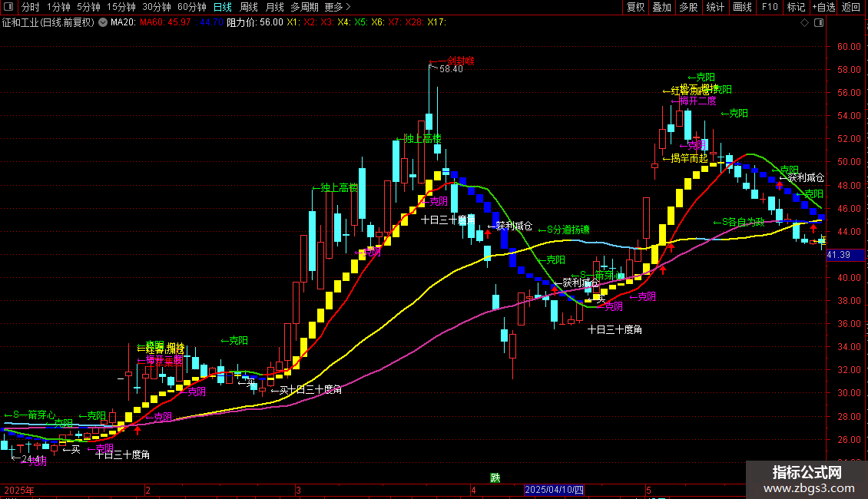Image resolution: width=868 pixels, height=499 pixels.
Task: Click the 十日三十度角 label near 36.00 level
Action: [x=615, y=329]
